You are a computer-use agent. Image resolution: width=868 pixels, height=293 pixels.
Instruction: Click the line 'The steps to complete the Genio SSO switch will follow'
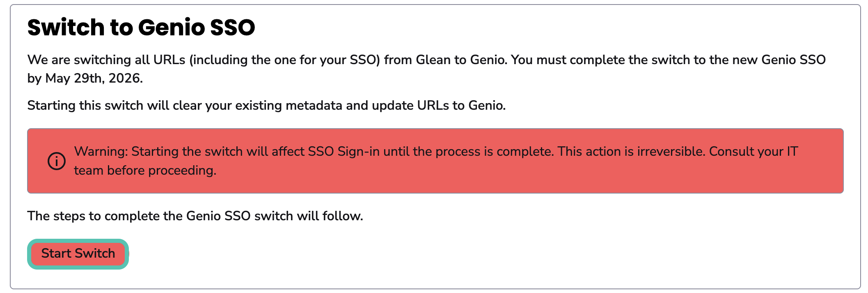195,215
